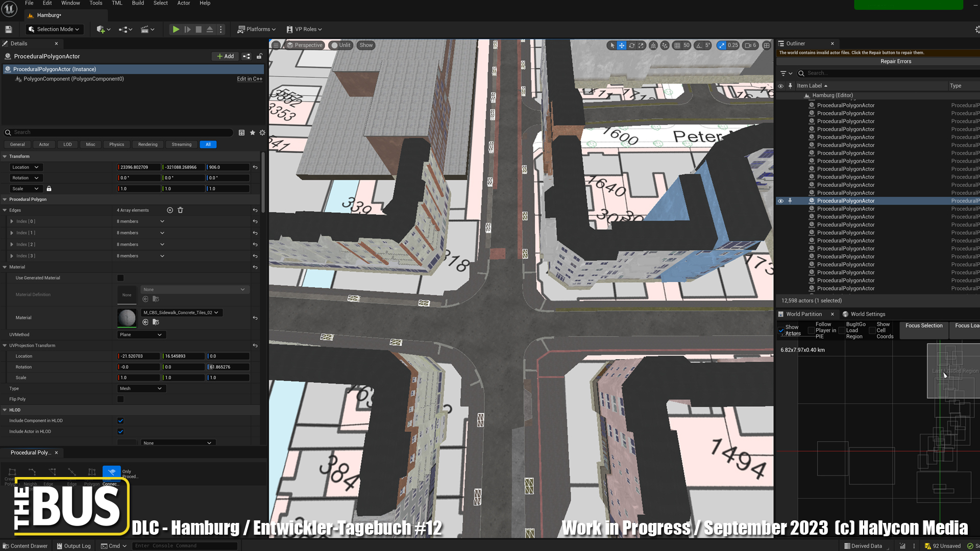Add element to Edges array
Screen dimensions: 980x551
click(170, 210)
